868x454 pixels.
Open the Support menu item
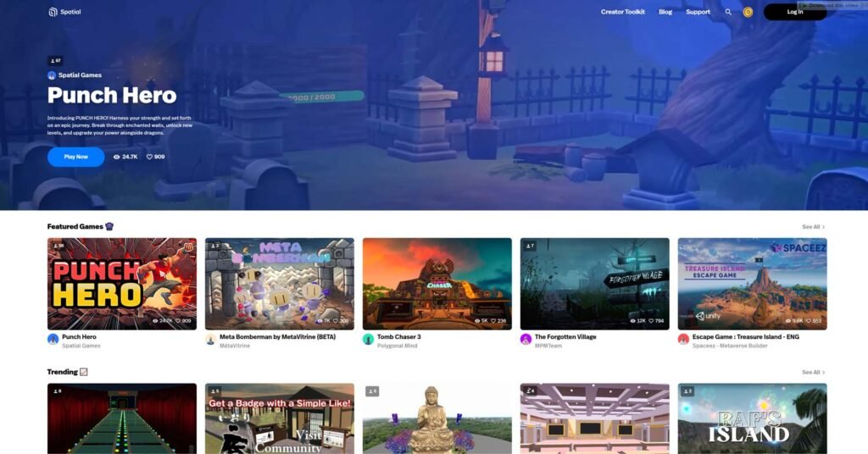[698, 12]
